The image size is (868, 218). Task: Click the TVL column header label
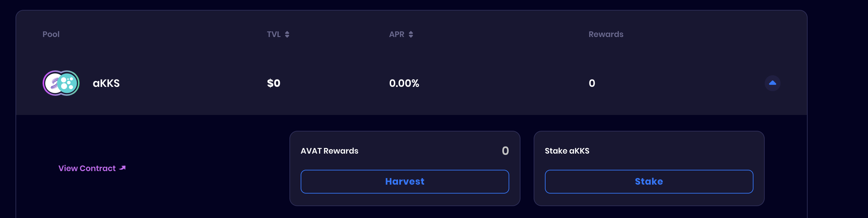coord(273,34)
